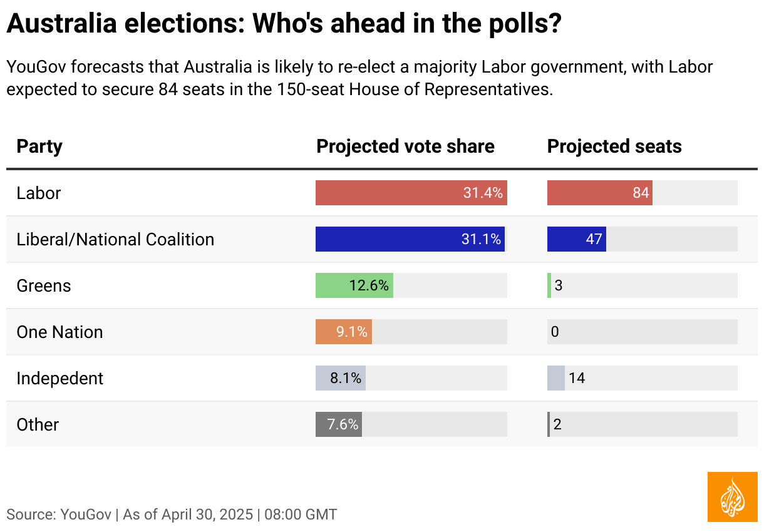
Task: Click the Labor party row label
Action: coord(39,193)
